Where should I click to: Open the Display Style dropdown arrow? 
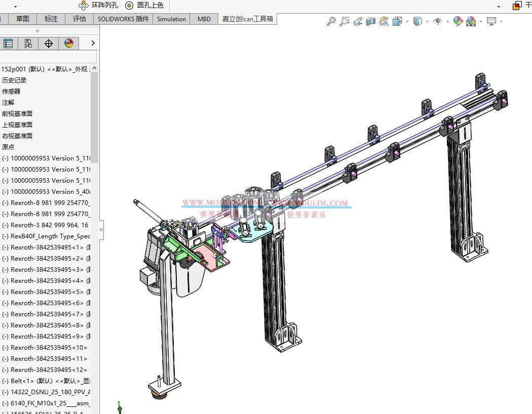pyautogui.click(x=427, y=21)
